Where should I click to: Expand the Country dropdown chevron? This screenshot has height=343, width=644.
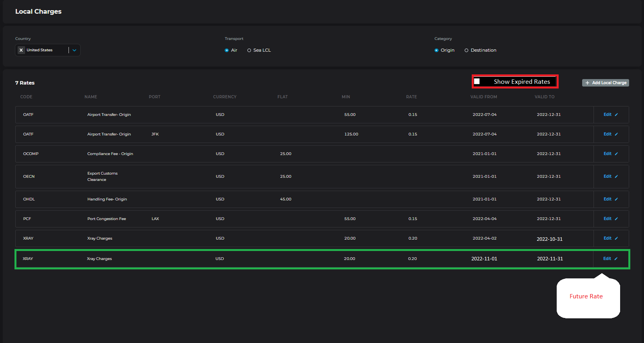74,50
